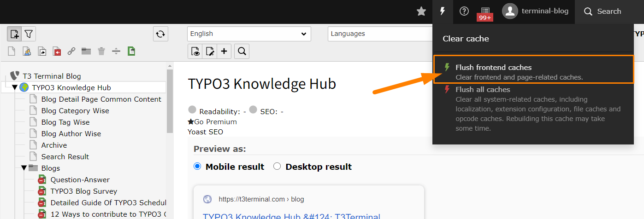Refresh the page tree

tap(160, 34)
